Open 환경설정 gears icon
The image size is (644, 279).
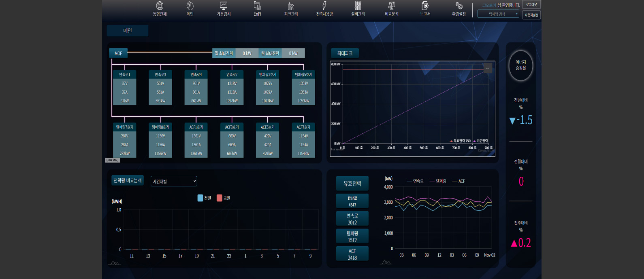(x=459, y=6)
